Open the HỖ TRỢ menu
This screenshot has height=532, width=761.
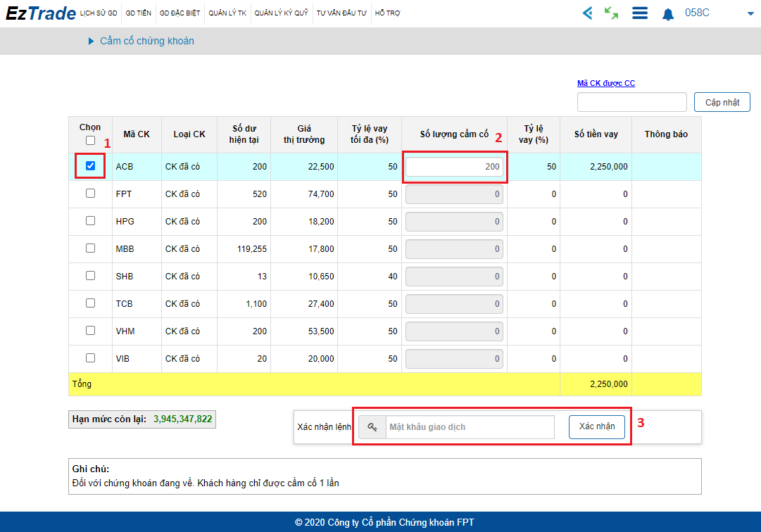[387, 13]
